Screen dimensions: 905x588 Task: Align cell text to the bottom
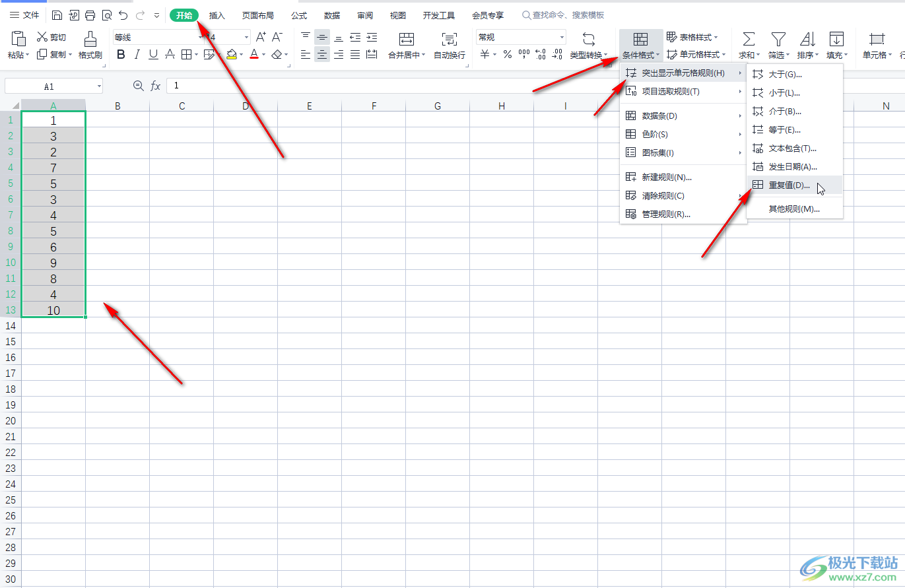coord(339,37)
